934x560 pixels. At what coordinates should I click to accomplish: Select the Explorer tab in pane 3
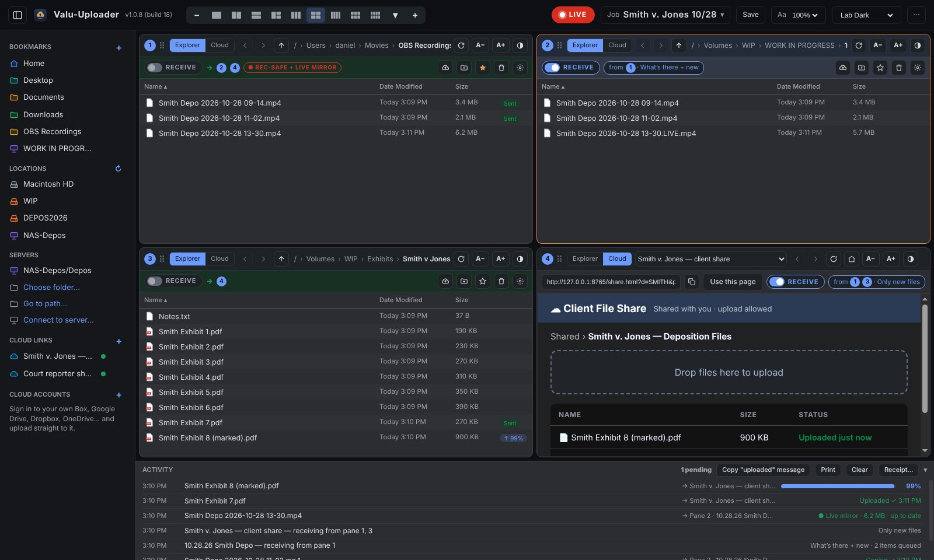[187, 259]
